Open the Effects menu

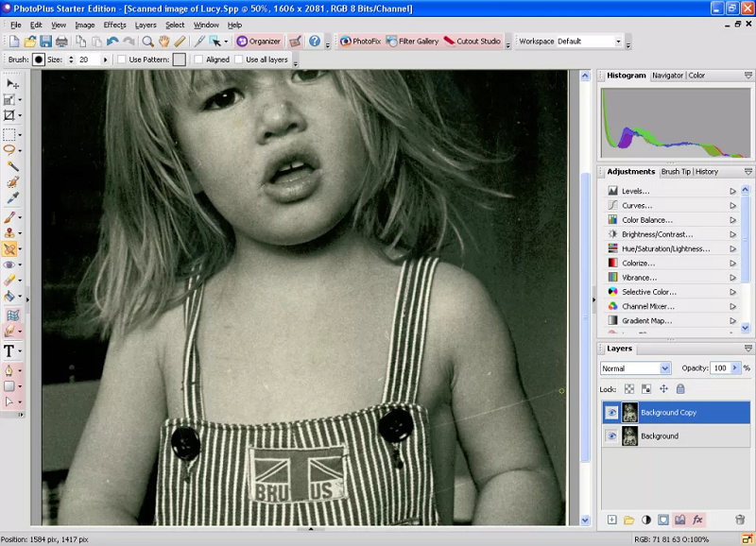pos(114,25)
